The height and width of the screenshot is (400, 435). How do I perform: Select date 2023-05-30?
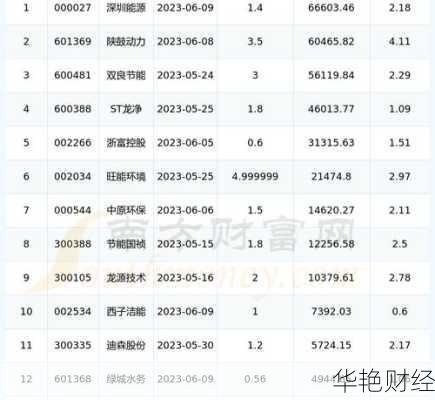tap(185, 345)
